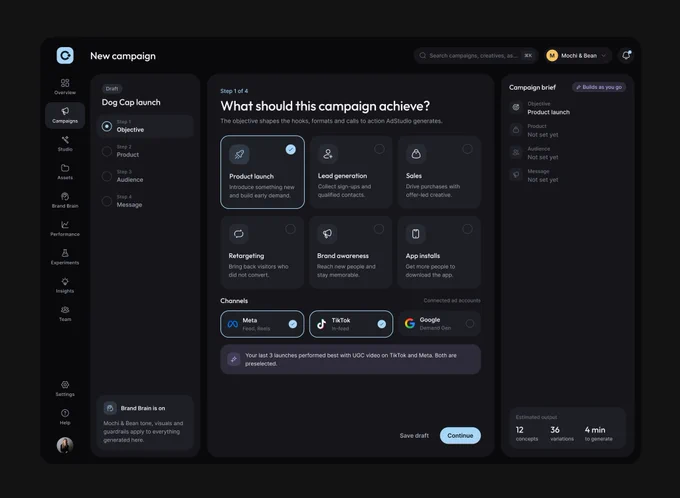Select the Sales radio circle
The height and width of the screenshot is (498, 680).
pos(467,149)
